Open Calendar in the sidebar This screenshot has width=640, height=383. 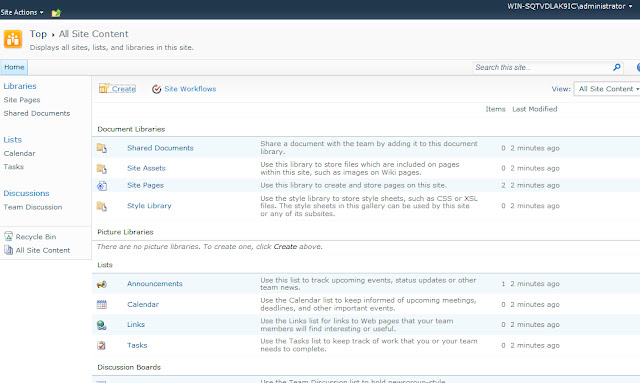20,153
